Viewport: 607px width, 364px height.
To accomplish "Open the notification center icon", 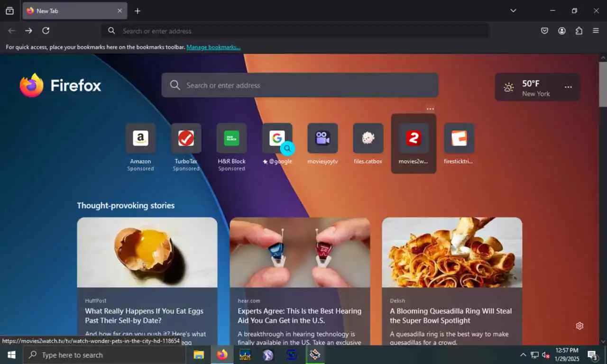I will coord(592,355).
